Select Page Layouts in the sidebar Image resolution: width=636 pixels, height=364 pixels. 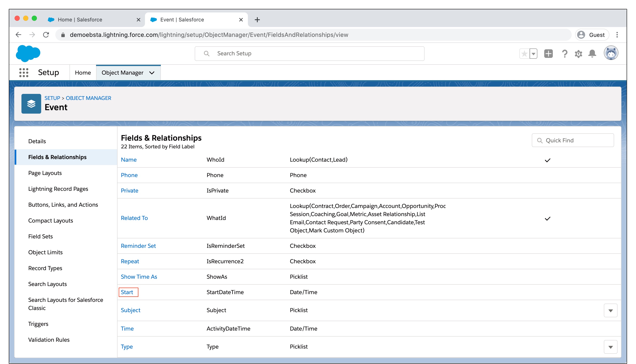(x=45, y=173)
